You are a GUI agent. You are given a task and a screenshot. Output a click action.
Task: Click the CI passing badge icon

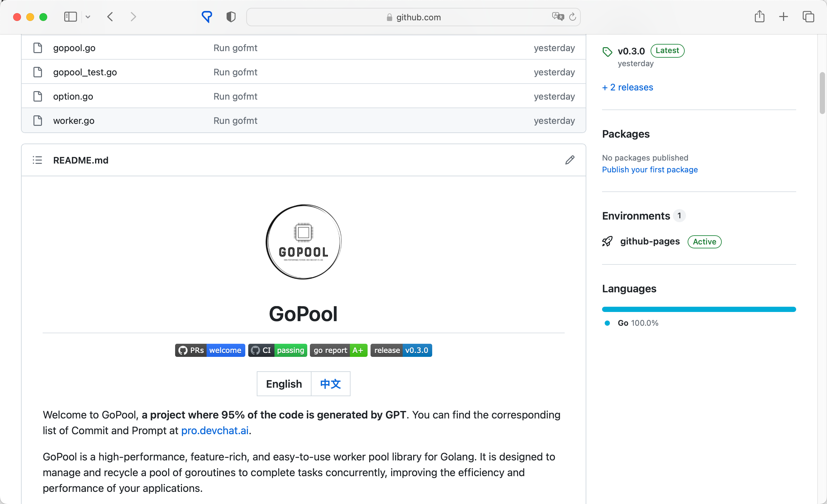tap(278, 350)
